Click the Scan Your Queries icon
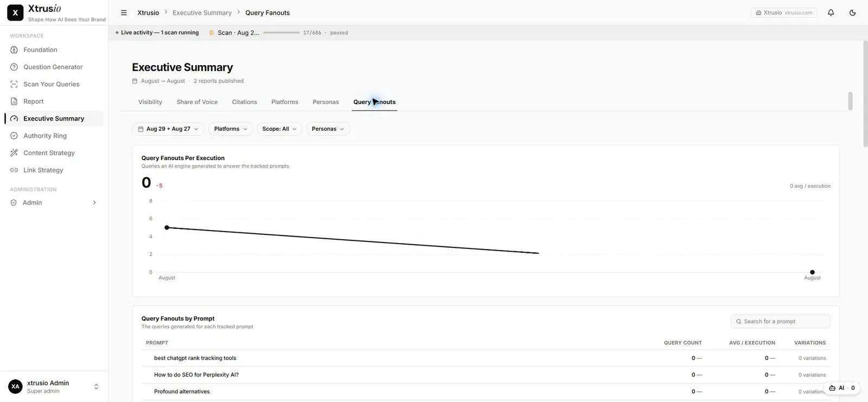Screen dimensions: 868x402 pyautogui.click(x=14, y=84)
